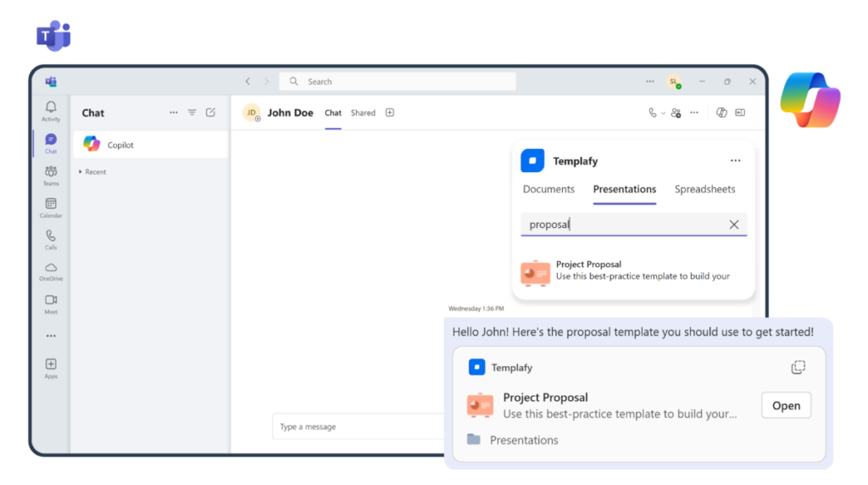Open the Apps store in sidebar
The image size is (868, 485).
click(x=51, y=368)
